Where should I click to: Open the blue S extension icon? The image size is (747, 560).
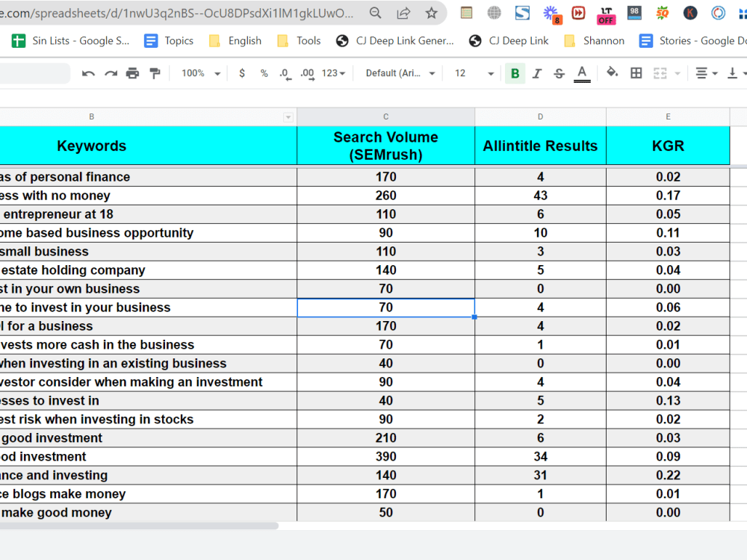pyautogui.click(x=522, y=13)
